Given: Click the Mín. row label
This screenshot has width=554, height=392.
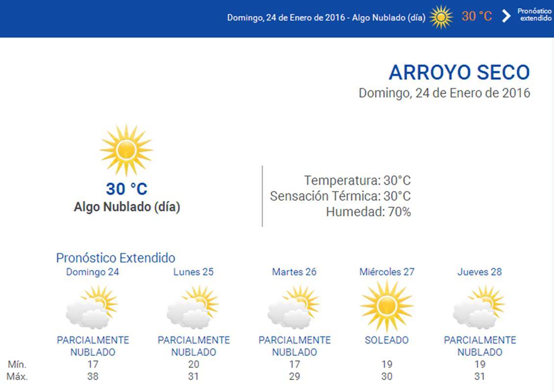Looking at the screenshot, I should pos(17,364).
